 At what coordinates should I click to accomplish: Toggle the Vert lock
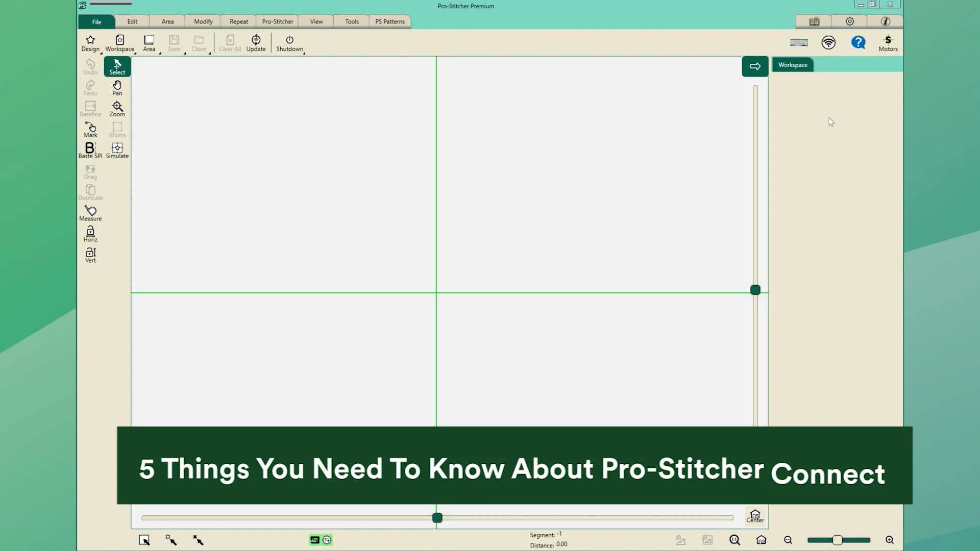point(90,255)
